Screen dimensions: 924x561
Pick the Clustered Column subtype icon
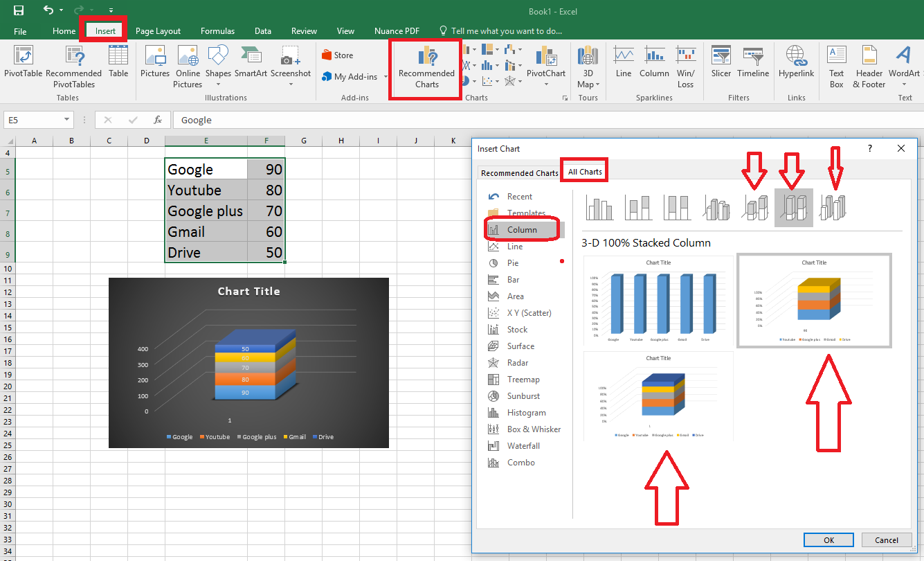(599, 207)
